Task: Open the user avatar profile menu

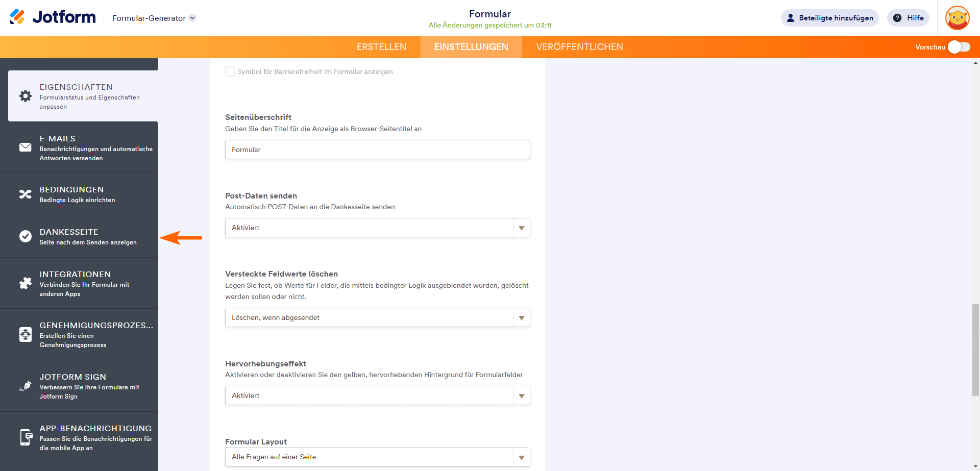Action: [957, 18]
